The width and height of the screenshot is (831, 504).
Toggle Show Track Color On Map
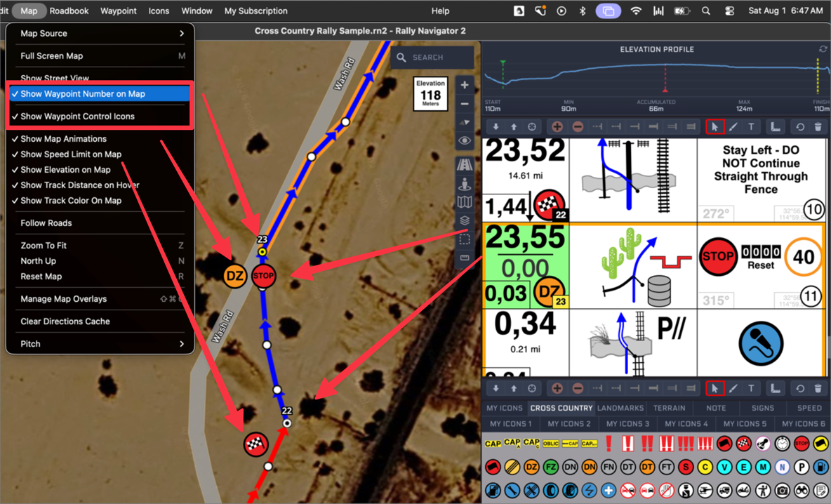click(x=100, y=200)
